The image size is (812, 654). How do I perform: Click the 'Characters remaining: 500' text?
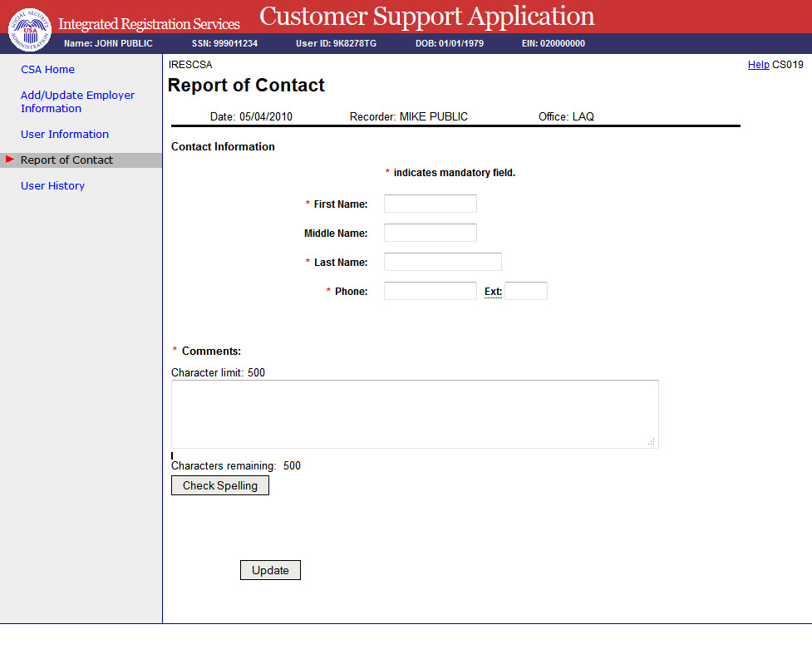[236, 465]
